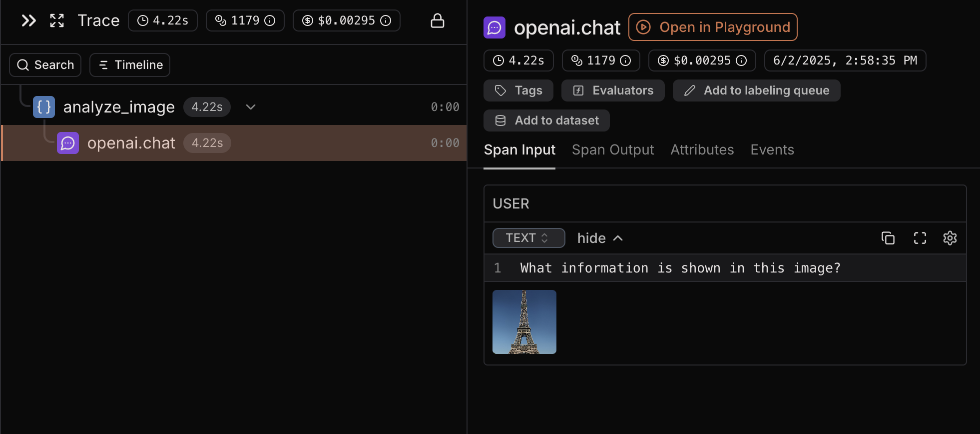Image resolution: width=980 pixels, height=434 pixels.
Task: Switch to Timeline view
Action: pyautogui.click(x=130, y=65)
